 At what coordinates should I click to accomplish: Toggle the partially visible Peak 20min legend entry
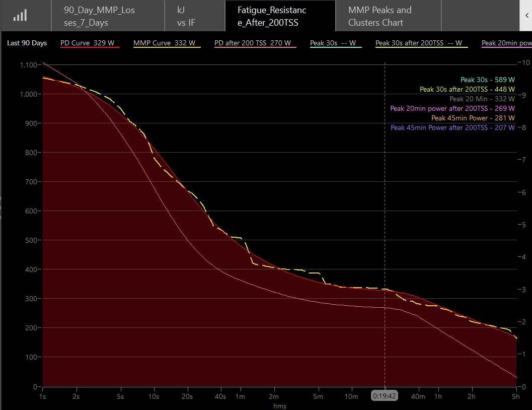[x=506, y=43]
